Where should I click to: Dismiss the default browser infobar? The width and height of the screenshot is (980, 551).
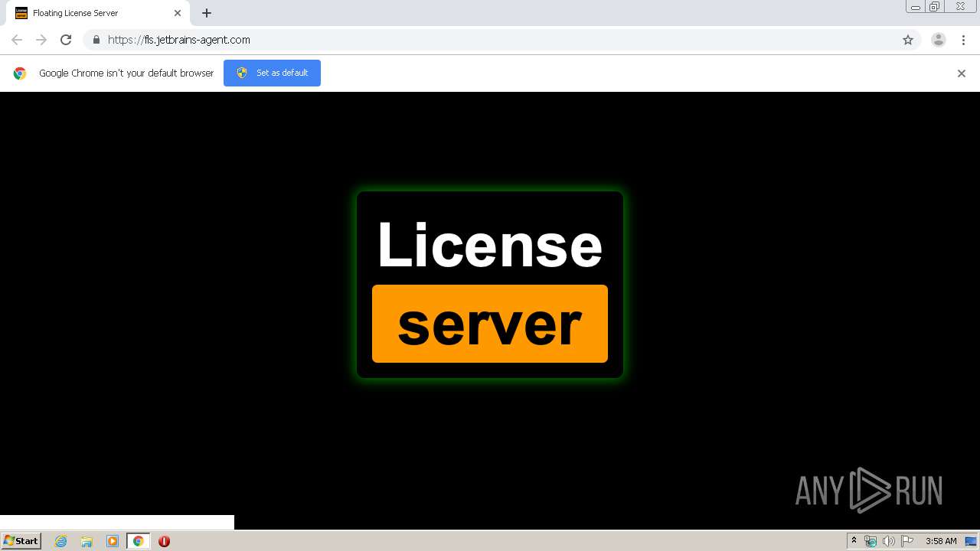coord(962,73)
